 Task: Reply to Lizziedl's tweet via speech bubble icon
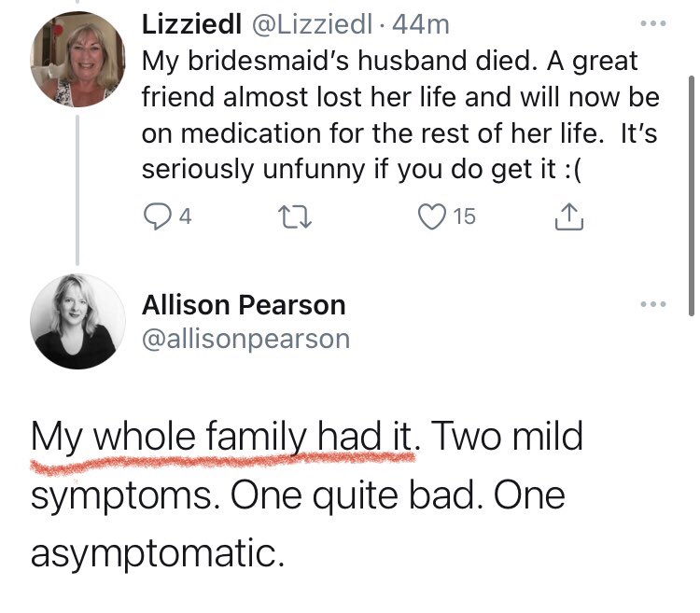point(155,217)
